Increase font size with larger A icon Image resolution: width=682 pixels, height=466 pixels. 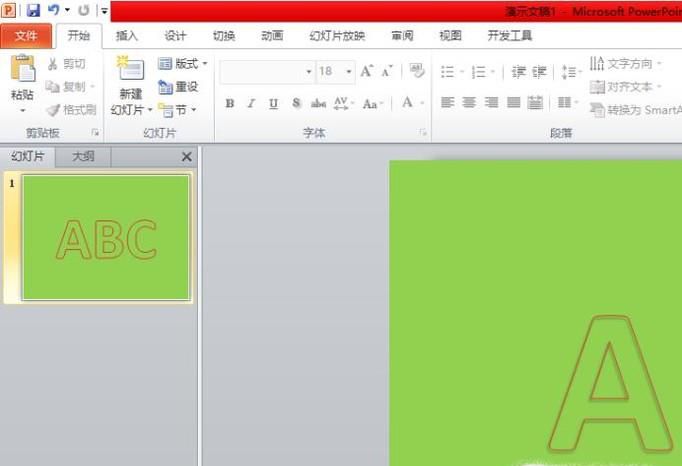click(367, 71)
